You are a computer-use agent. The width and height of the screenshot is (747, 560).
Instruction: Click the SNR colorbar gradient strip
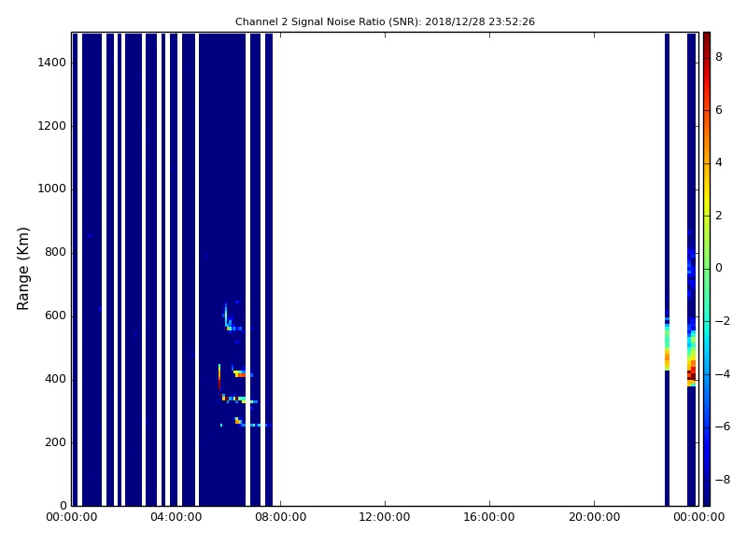coord(707,269)
